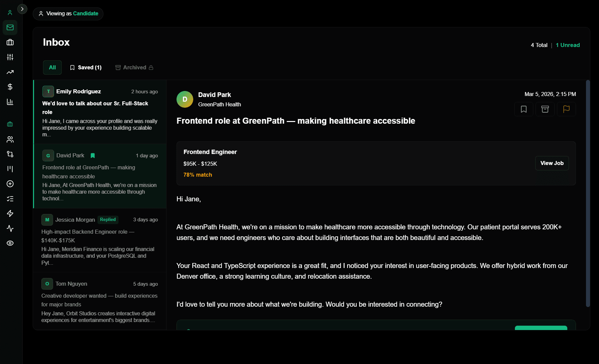Open the bar chart sidebar icon
The height and width of the screenshot is (364, 599).
10,102
